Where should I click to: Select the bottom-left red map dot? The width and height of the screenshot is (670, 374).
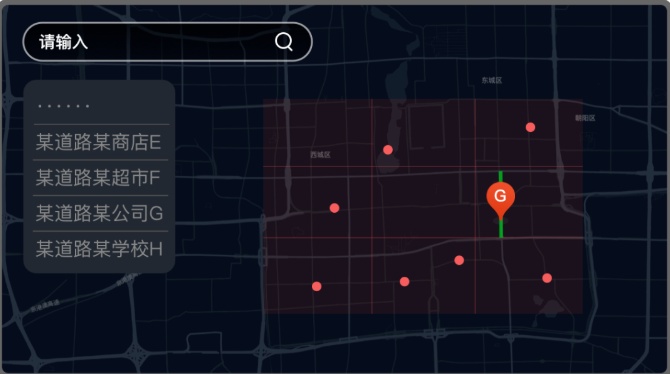coord(317,286)
